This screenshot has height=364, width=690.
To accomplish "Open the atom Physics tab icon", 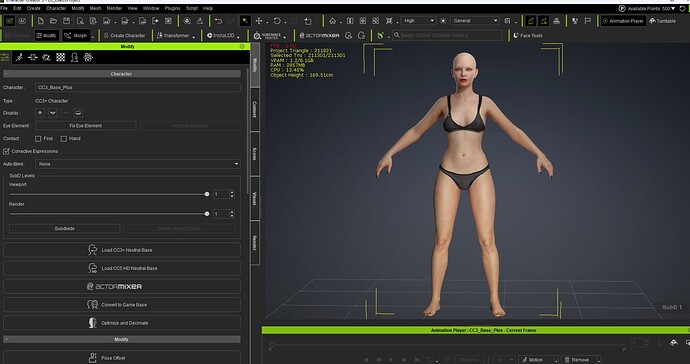I will pyautogui.click(x=88, y=57).
